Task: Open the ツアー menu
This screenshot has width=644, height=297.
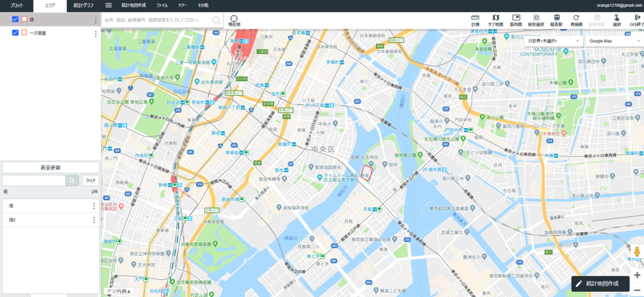Action: (x=183, y=6)
